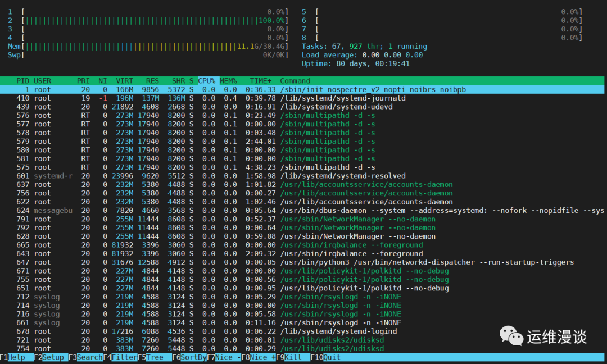This screenshot has width=607, height=364.
Task: Switch to F5 Tree view
Action: coord(155,357)
